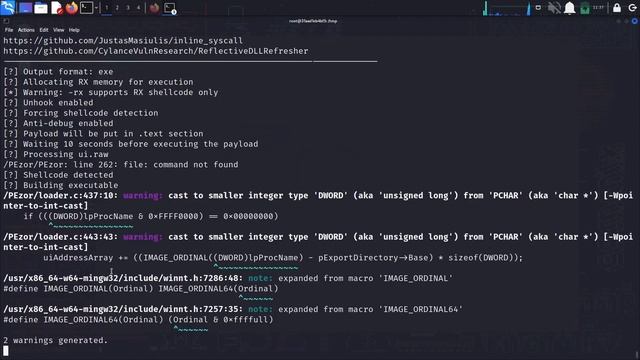
Task: Click the '/PEzor/loader.c:443:43' warning path
Action: [61, 237]
